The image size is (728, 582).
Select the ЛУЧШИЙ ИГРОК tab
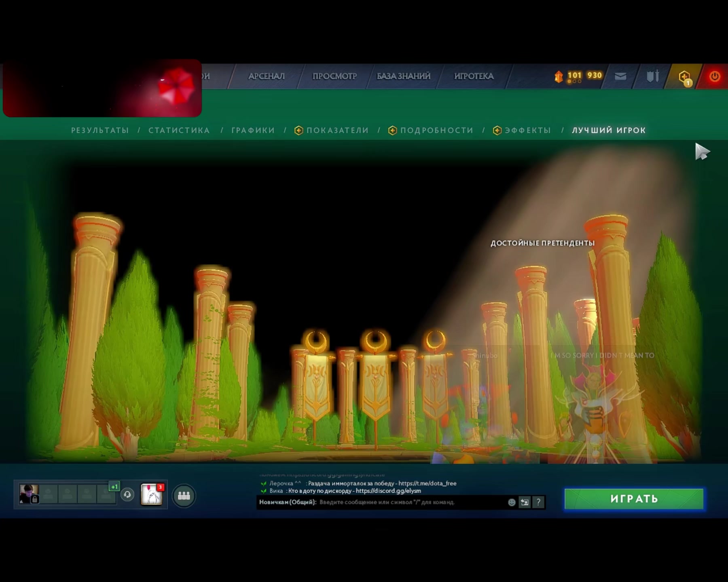coord(609,131)
